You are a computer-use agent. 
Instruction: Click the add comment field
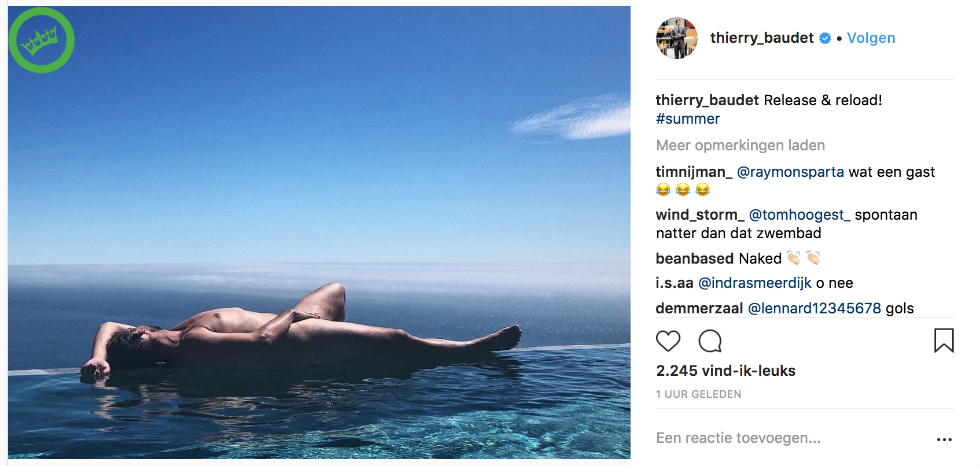738,438
